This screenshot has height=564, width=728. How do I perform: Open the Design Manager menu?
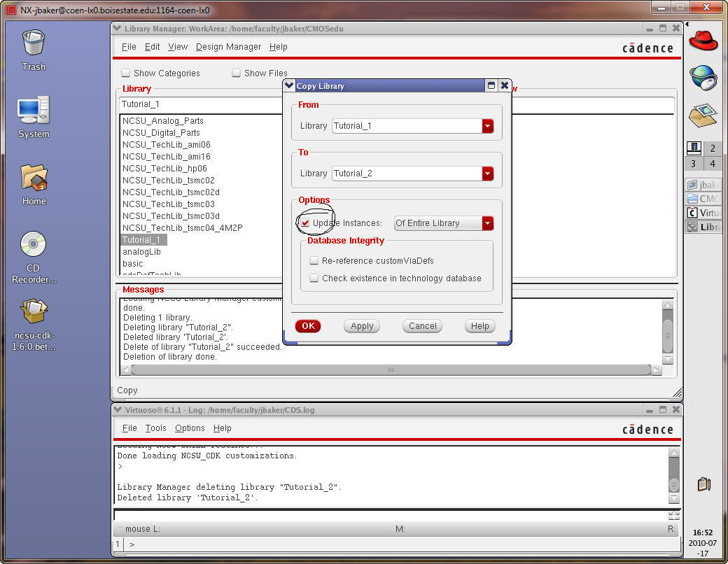tap(228, 47)
